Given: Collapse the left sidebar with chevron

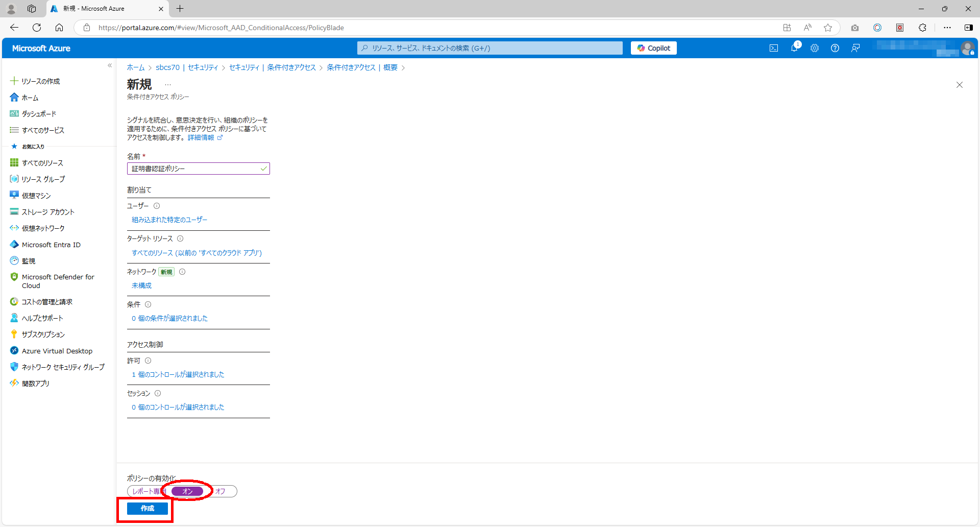Looking at the screenshot, I should coord(110,65).
